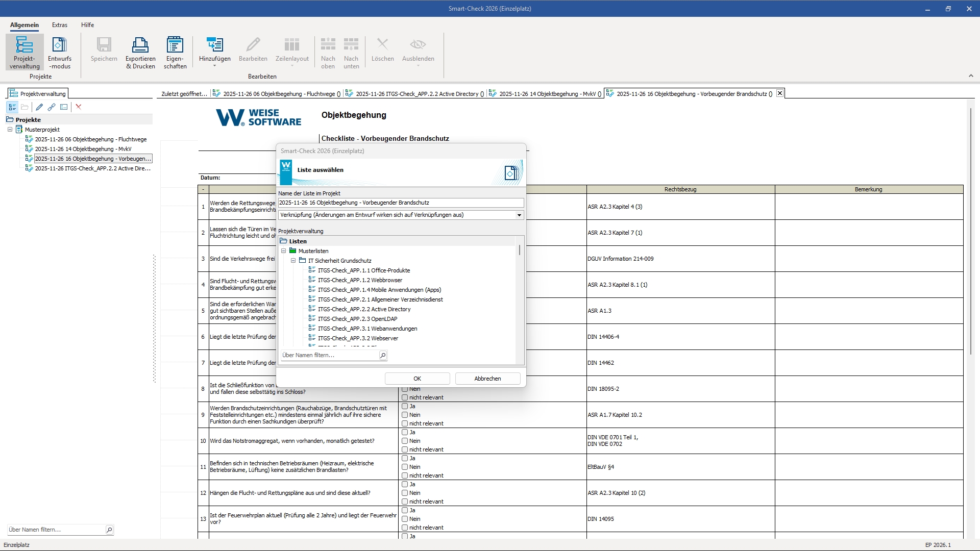This screenshot has height=551, width=980.
Task: Click the red X delete icon in project panel
Action: (79, 107)
